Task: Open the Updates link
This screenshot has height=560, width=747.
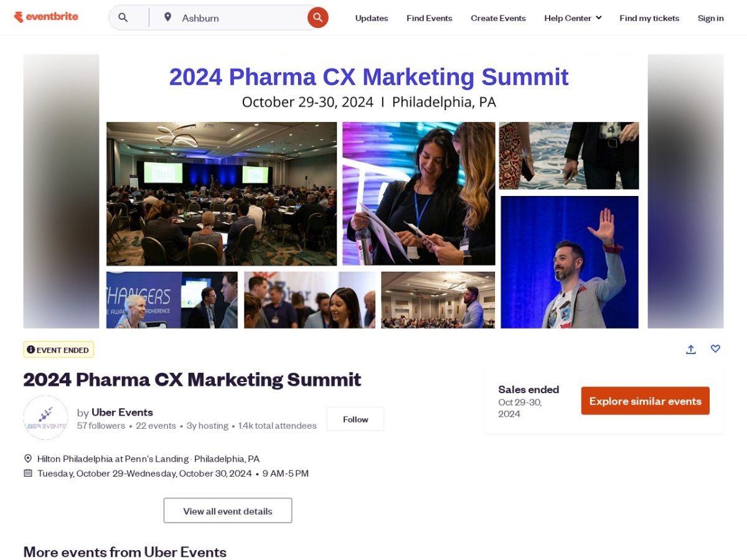Action: (372, 18)
